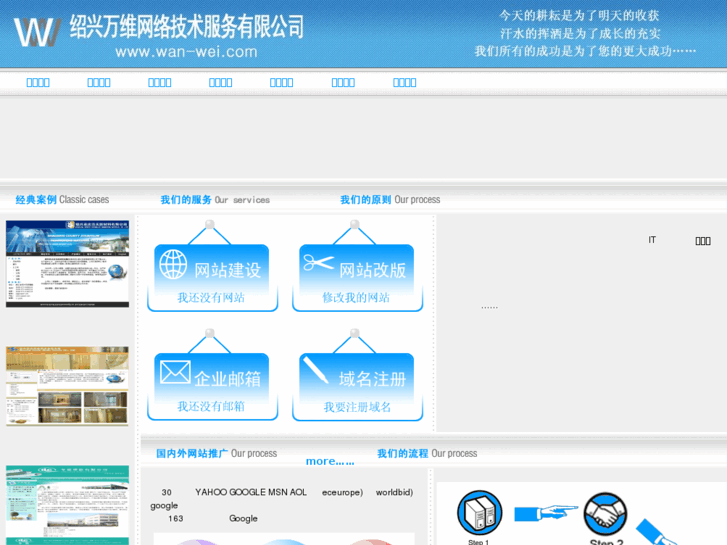Open the 企业邮箱 service title
This screenshot has height=545, width=727.
point(228,379)
